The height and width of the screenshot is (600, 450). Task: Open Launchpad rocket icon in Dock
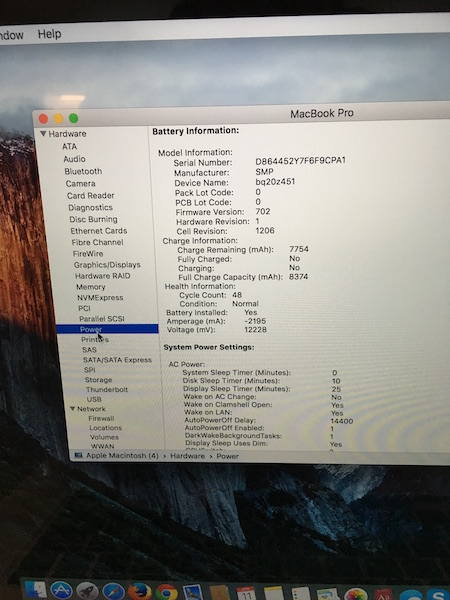point(87,592)
